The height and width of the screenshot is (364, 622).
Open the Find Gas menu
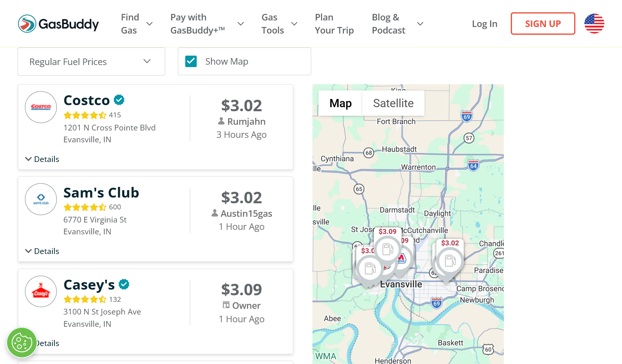137,24
